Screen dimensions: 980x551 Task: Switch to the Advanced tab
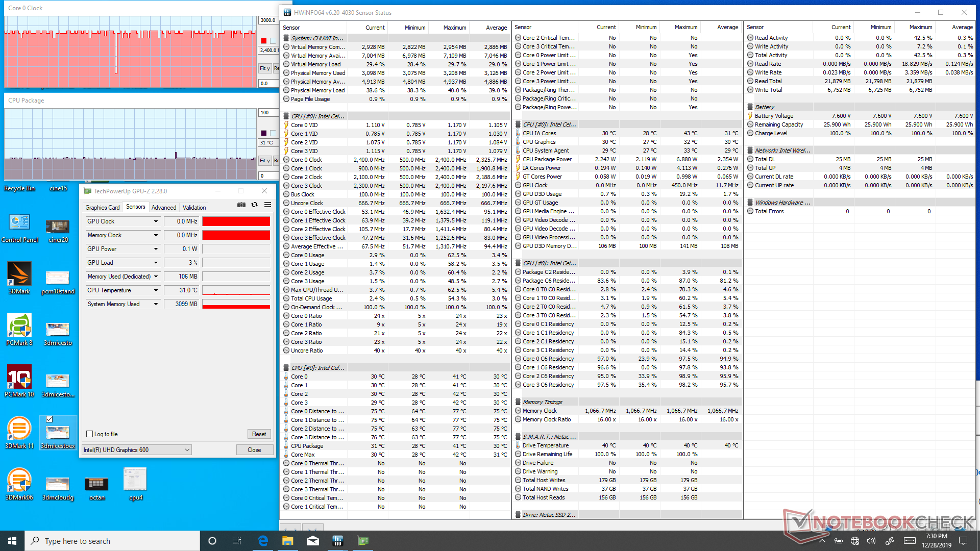click(x=164, y=208)
